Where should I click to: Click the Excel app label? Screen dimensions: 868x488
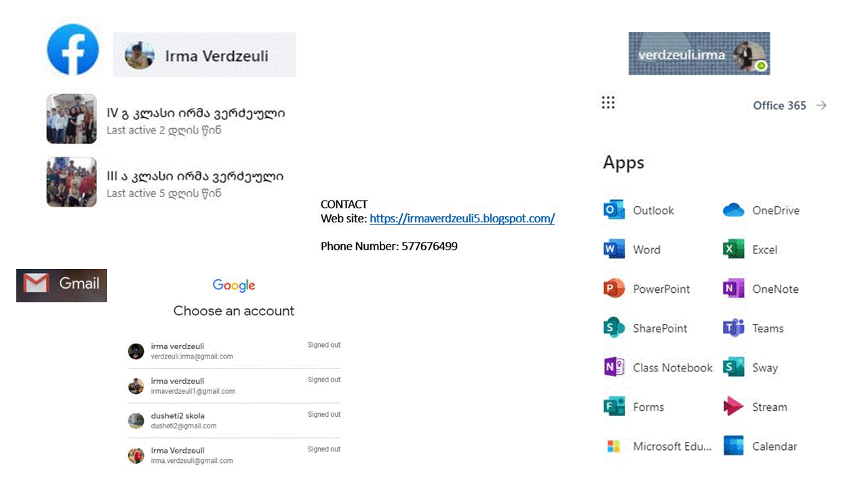[765, 250]
